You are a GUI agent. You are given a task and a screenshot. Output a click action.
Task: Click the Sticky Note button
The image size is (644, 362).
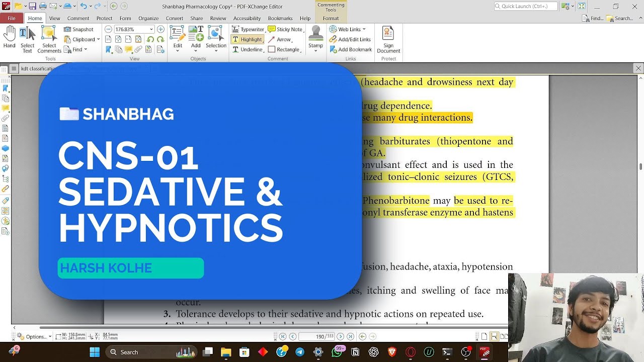tap(285, 29)
